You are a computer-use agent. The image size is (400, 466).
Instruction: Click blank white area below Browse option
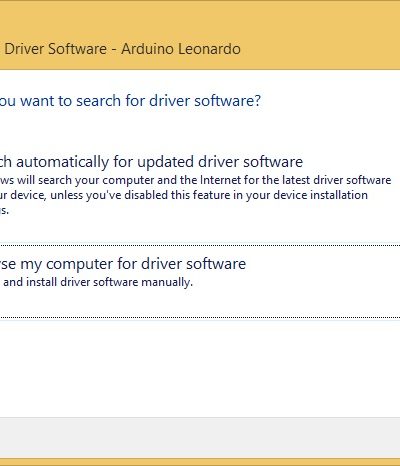click(200, 367)
